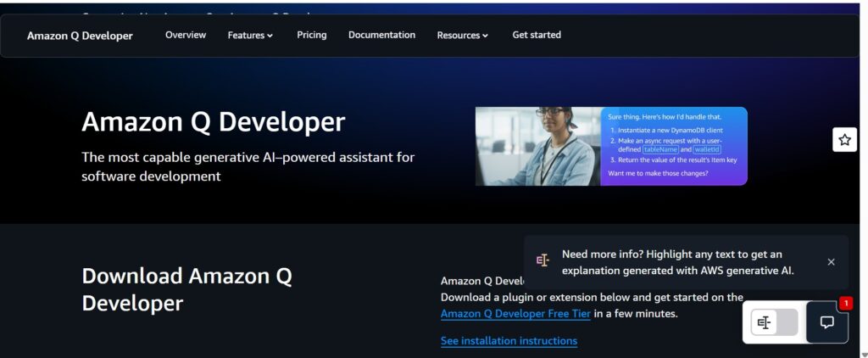Open the Amazon Q Developer Free Tier link
Image resolution: width=868 pixels, height=358 pixels.
tap(515, 314)
